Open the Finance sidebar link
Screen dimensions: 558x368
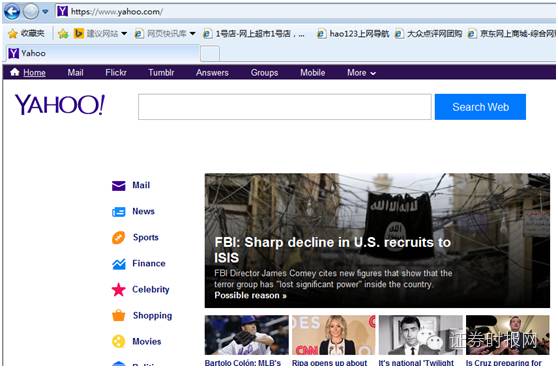coord(149,263)
